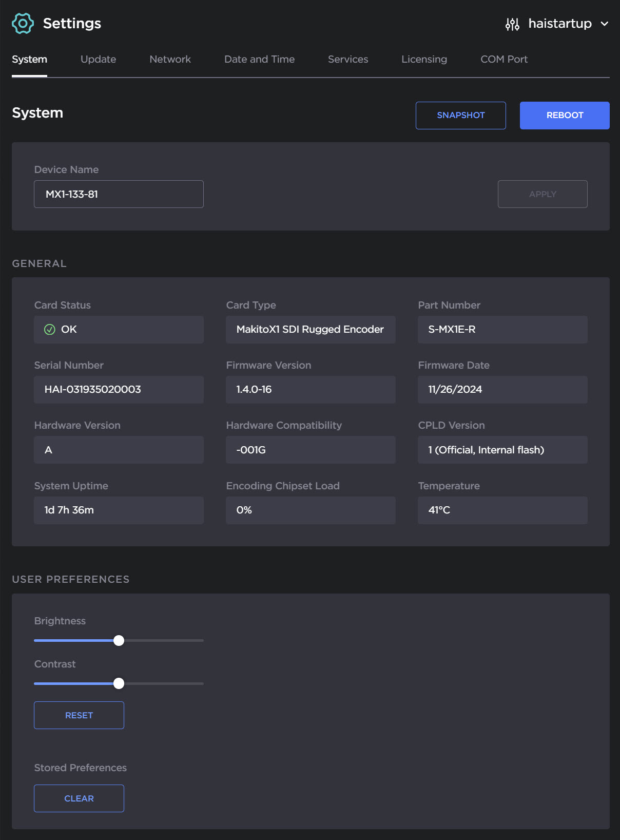Open the Network tab
This screenshot has width=620, height=840.
point(170,60)
